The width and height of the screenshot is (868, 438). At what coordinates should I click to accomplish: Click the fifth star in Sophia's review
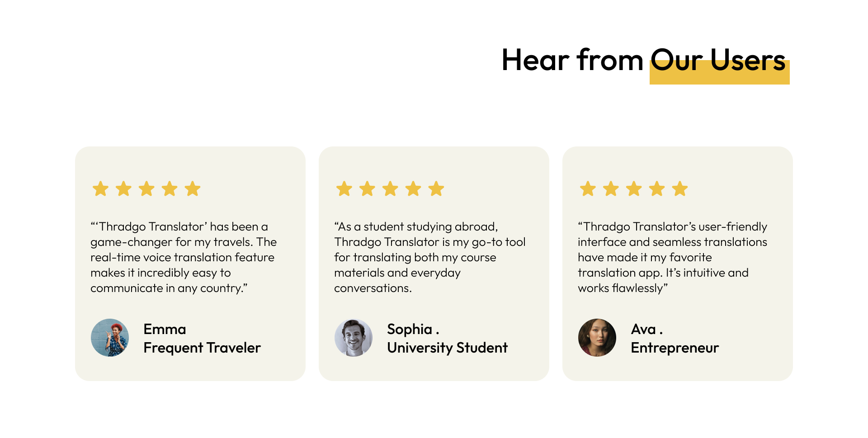pyautogui.click(x=436, y=189)
